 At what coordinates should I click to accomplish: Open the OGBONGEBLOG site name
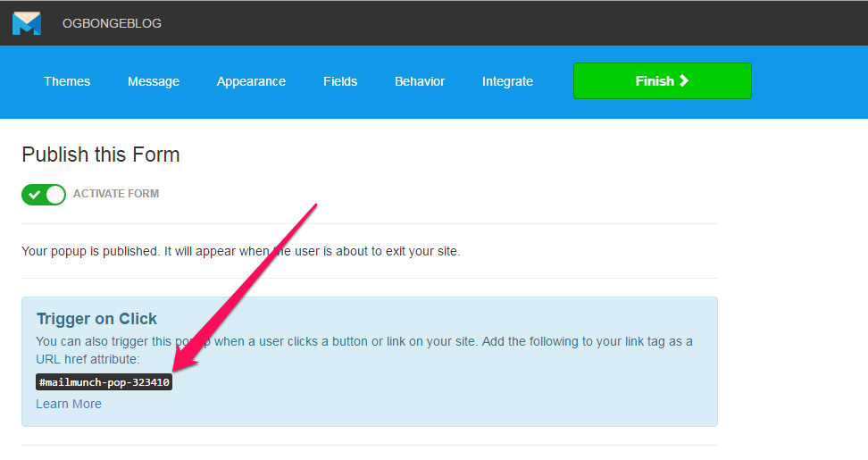112,23
